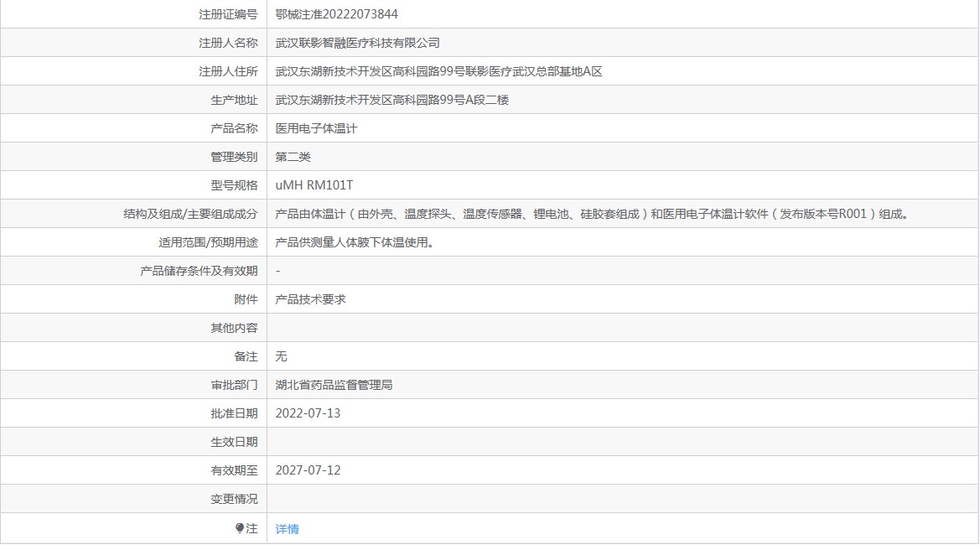
Task: Click the 产品储存条件及有效期 label
Action: (199, 272)
